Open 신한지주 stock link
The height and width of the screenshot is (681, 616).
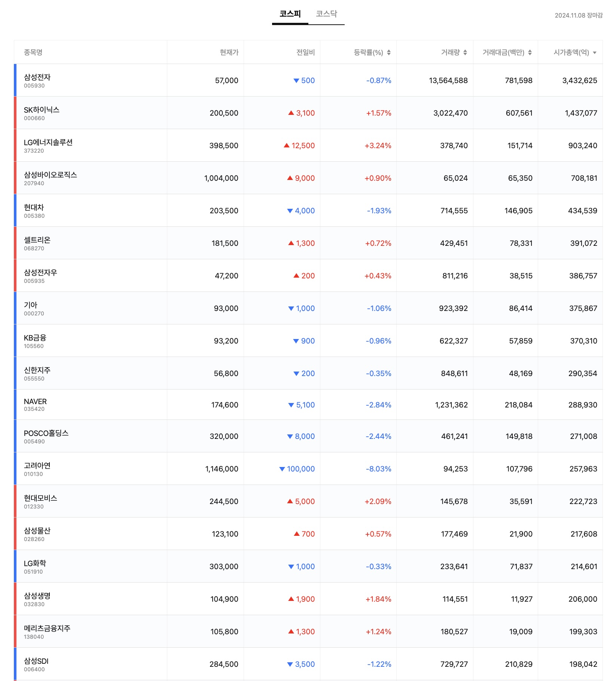coord(37,370)
